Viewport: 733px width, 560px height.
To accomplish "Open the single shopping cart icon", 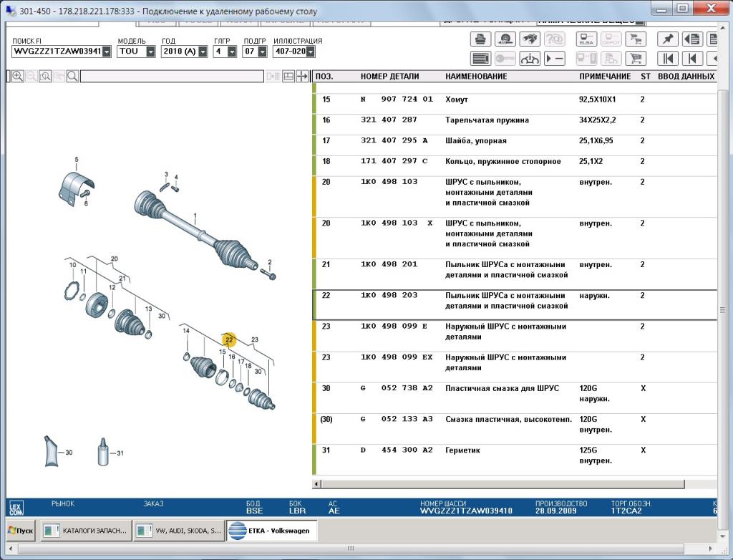I will tap(636, 59).
